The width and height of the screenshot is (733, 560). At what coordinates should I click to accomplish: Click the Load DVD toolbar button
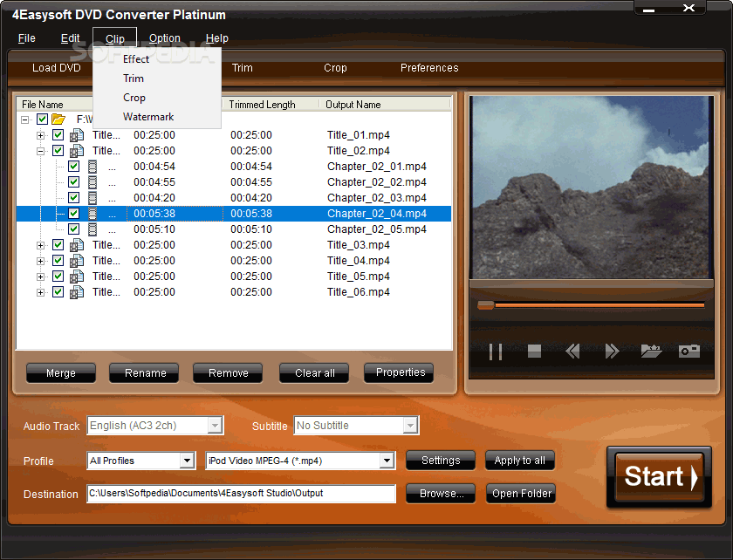point(57,68)
